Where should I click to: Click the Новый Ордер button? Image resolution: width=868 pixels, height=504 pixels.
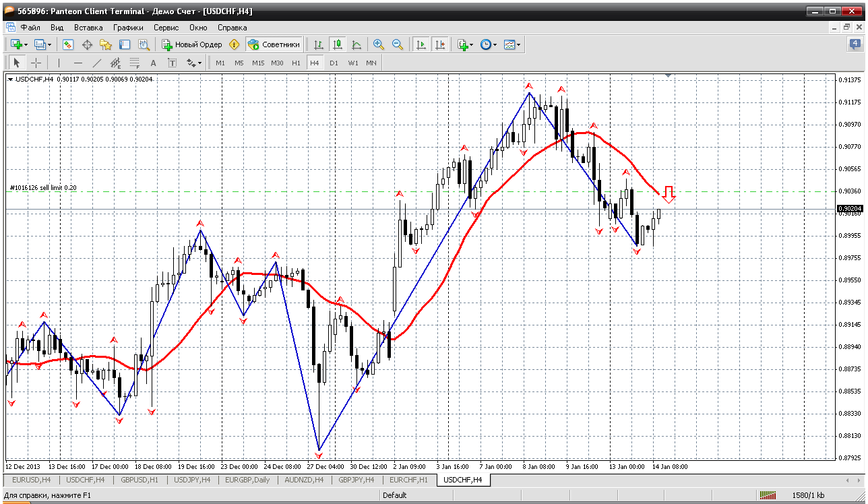[x=192, y=44]
